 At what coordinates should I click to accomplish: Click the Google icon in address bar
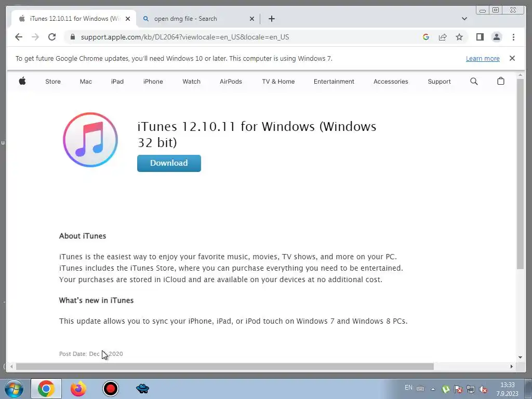tap(426, 37)
